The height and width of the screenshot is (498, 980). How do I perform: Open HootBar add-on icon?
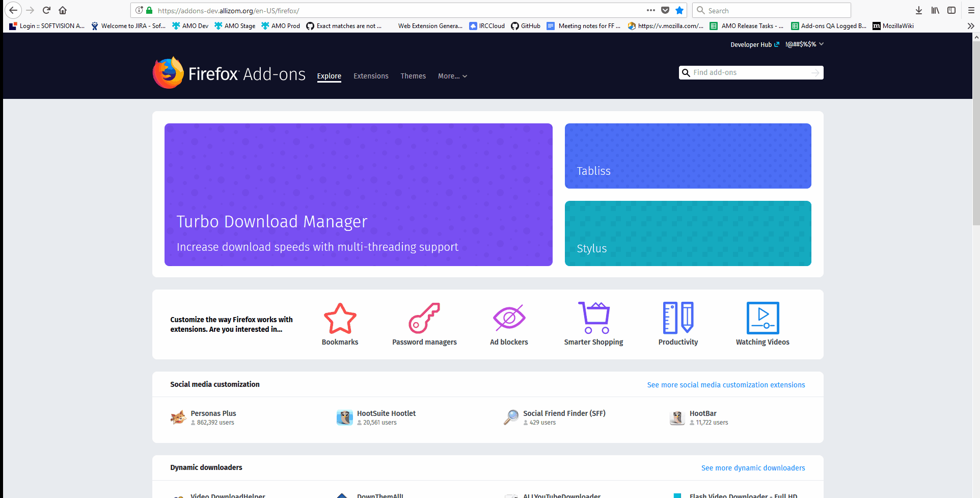point(677,417)
